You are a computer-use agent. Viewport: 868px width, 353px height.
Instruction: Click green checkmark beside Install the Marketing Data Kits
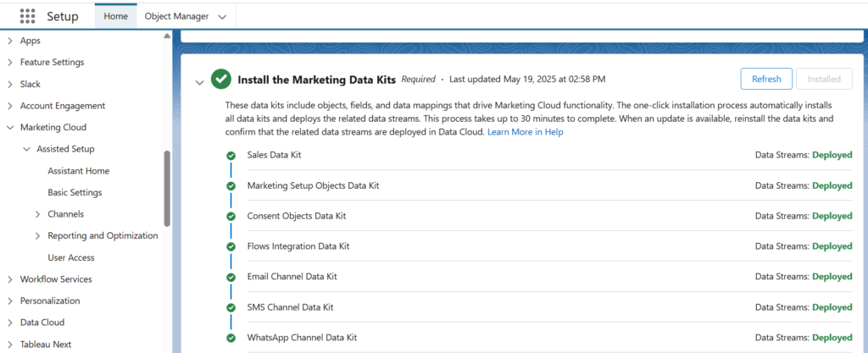tap(221, 80)
